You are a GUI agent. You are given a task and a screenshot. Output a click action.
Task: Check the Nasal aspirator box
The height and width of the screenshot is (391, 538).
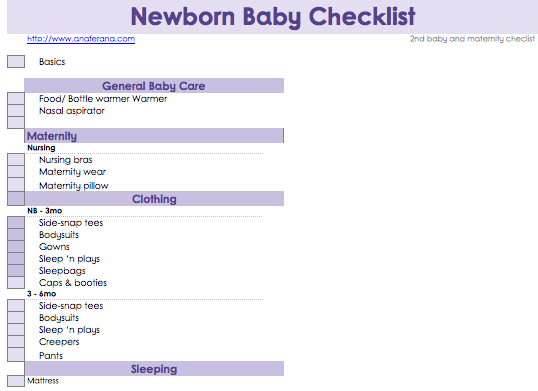16,110
